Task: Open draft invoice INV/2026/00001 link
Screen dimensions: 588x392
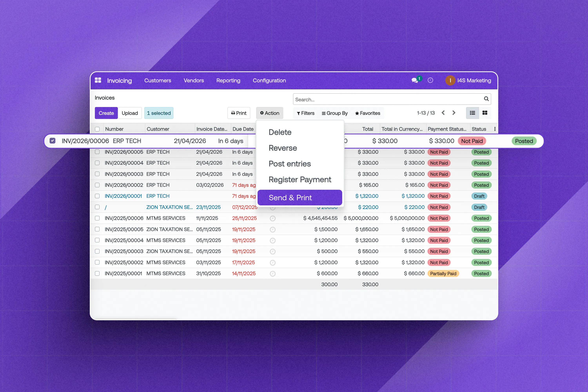Action: click(123, 196)
